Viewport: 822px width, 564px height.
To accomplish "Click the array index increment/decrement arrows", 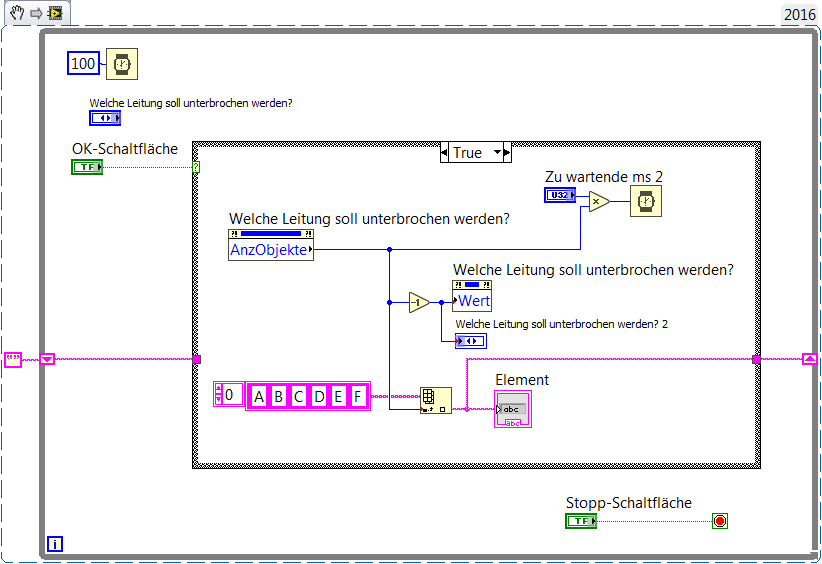I will pyautogui.click(x=219, y=395).
